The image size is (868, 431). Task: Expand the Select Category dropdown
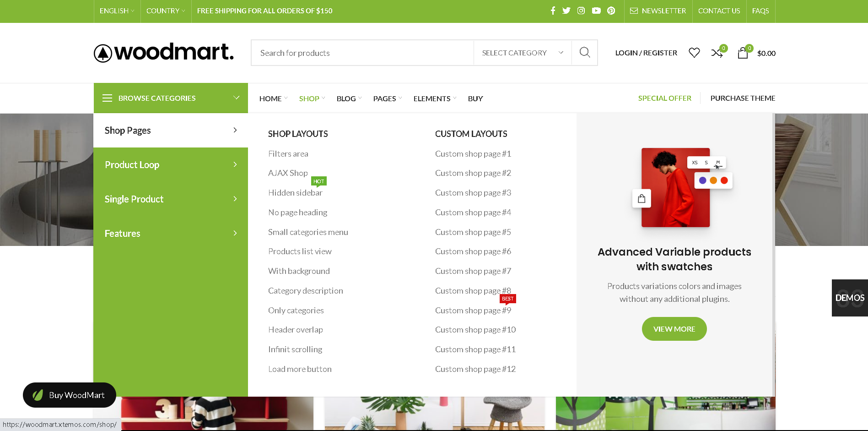(x=522, y=53)
